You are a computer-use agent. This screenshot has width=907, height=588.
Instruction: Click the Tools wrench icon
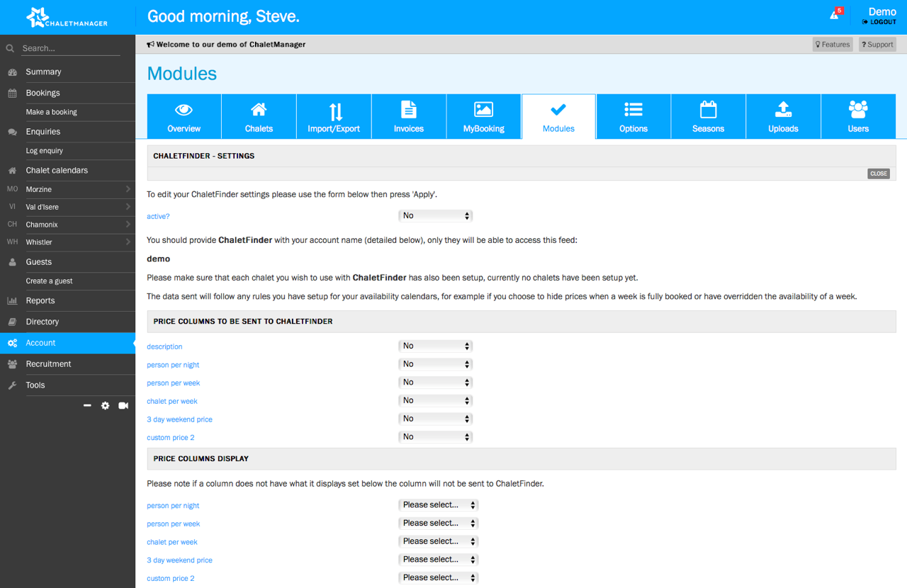coord(12,385)
